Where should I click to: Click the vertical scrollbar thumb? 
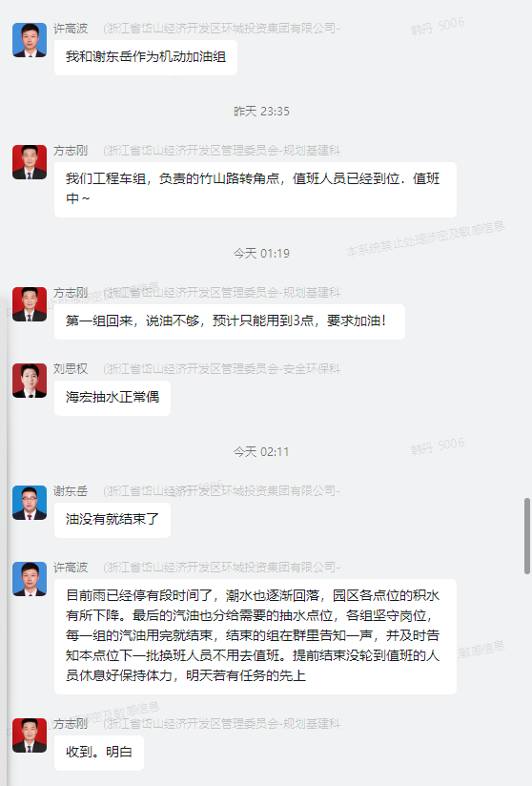pyautogui.click(x=527, y=536)
